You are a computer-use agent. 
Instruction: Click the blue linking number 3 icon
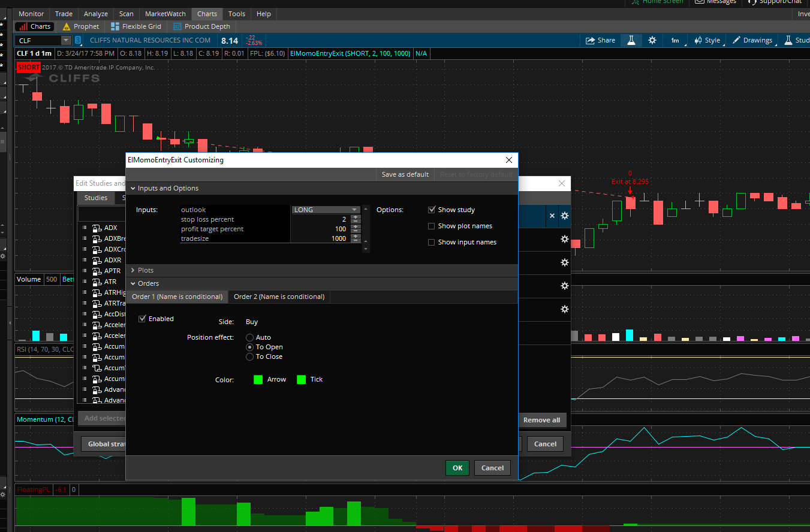pyautogui.click(x=78, y=40)
